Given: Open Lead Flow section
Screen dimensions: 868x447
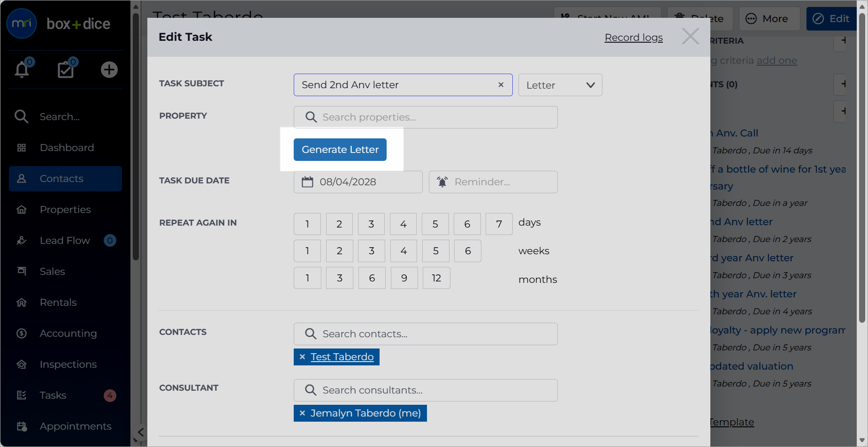Looking at the screenshot, I should coord(65,241).
